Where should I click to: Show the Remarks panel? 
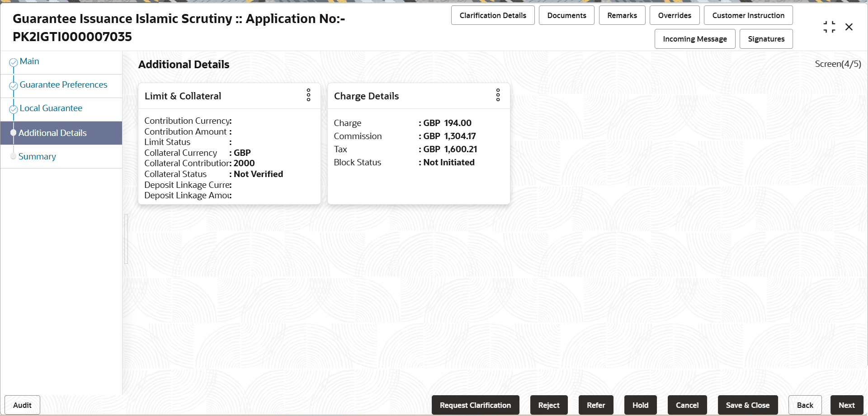tap(622, 15)
